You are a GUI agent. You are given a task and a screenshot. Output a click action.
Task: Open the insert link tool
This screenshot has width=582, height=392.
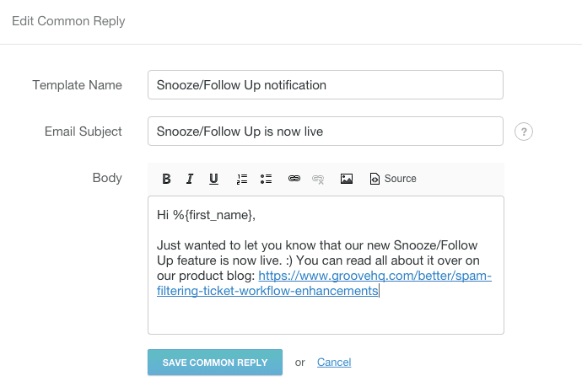(294, 179)
